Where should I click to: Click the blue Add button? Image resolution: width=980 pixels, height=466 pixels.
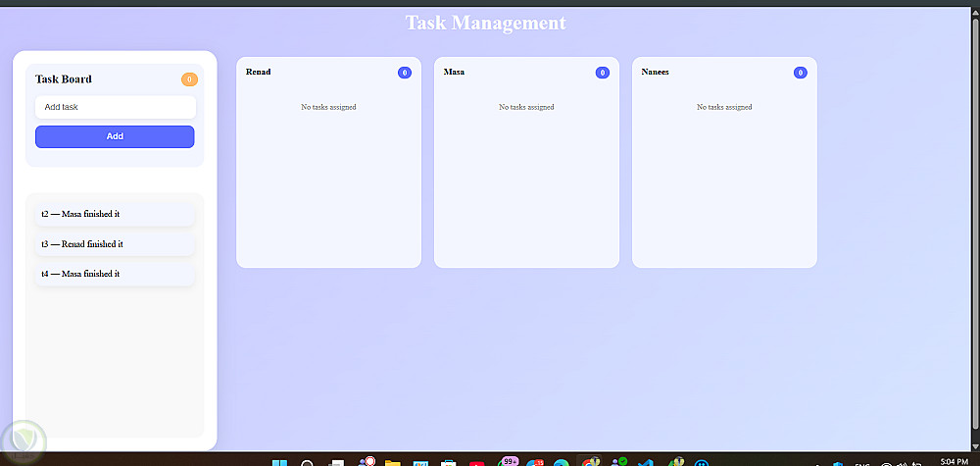115,136
